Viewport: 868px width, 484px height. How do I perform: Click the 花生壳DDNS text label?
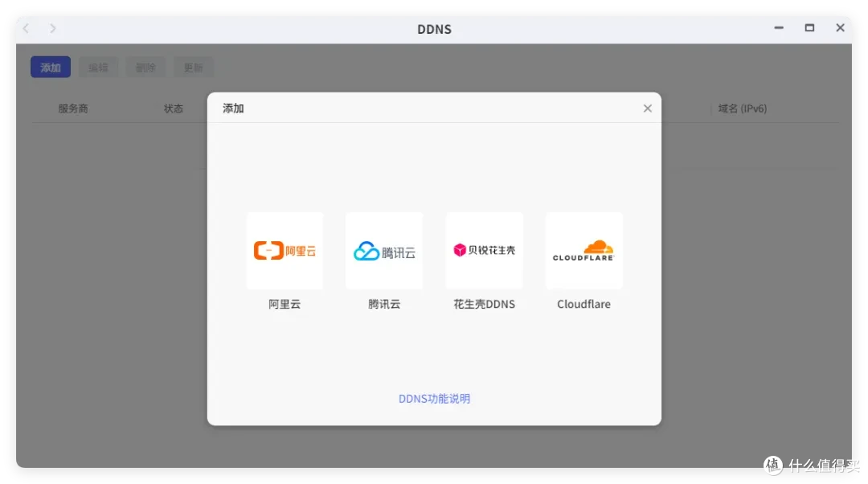point(485,304)
